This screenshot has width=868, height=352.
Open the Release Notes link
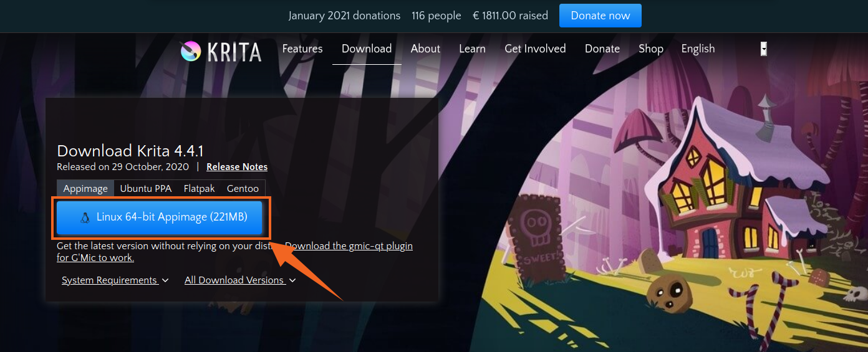(237, 167)
